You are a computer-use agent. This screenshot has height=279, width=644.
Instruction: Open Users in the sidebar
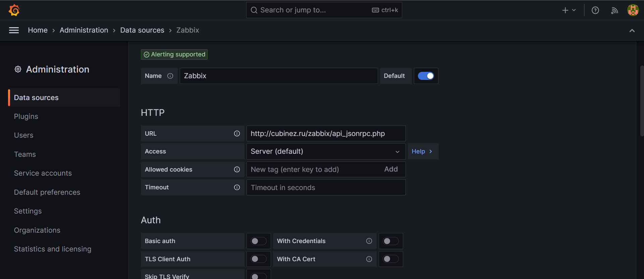[23, 135]
